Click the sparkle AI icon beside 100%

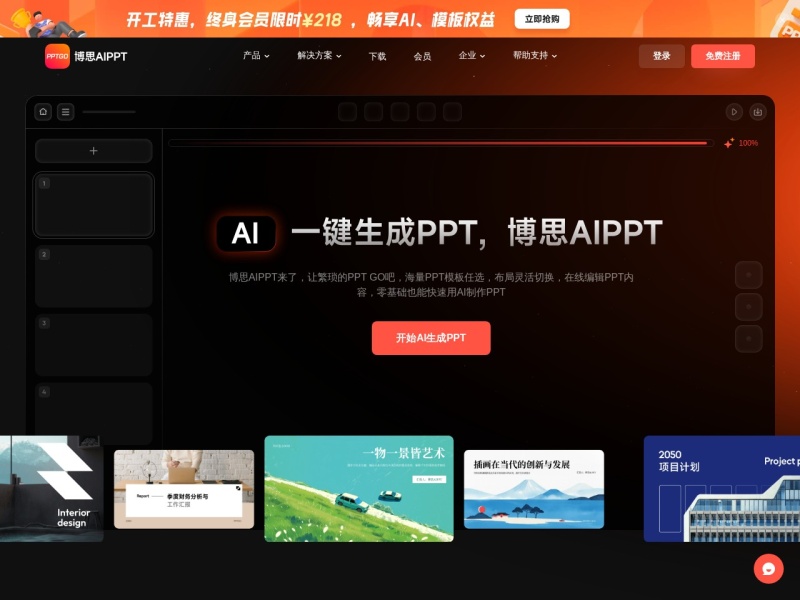pos(727,143)
